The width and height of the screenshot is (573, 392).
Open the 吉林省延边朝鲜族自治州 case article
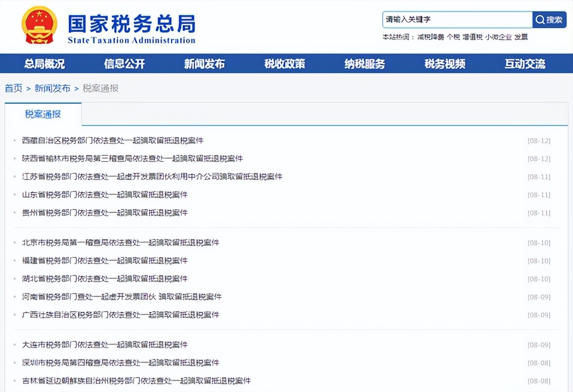coord(137,381)
